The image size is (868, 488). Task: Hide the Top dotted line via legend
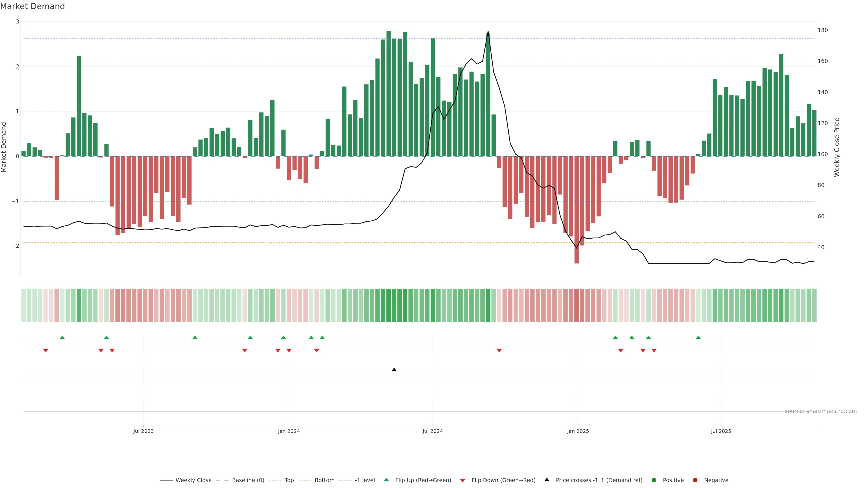click(289, 480)
